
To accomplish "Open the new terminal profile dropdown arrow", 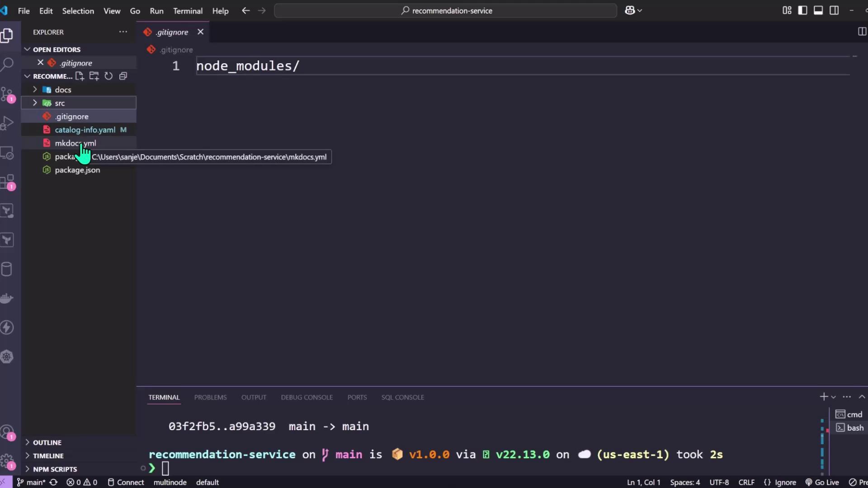I will coord(833,397).
